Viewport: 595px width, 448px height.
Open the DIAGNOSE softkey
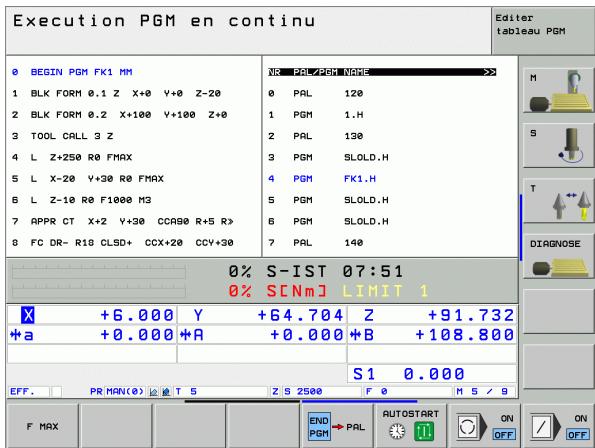(558, 256)
